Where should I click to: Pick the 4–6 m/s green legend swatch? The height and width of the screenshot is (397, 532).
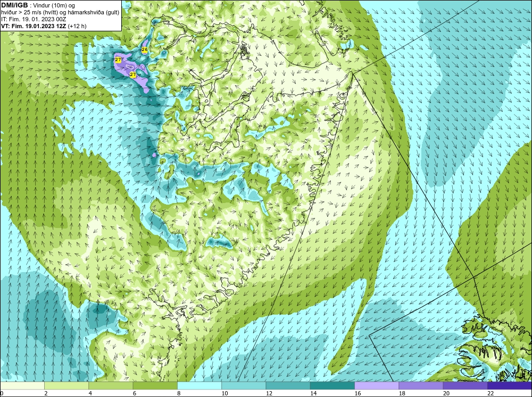pyautogui.click(x=111, y=386)
